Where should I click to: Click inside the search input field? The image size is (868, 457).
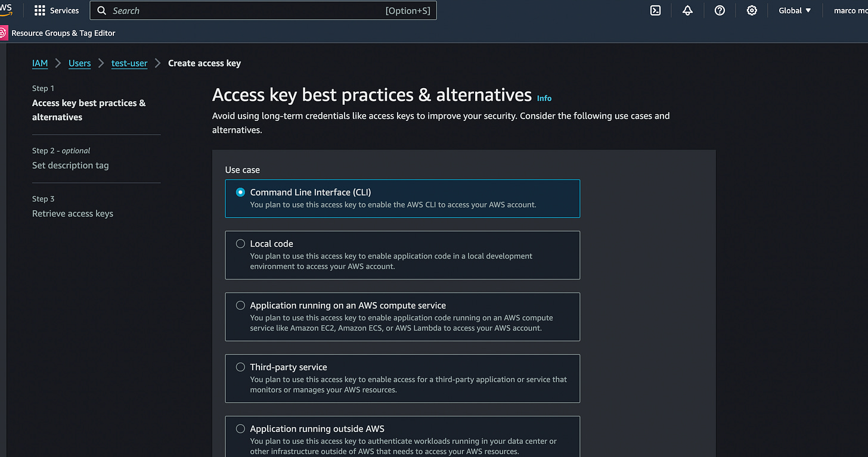click(x=238, y=10)
